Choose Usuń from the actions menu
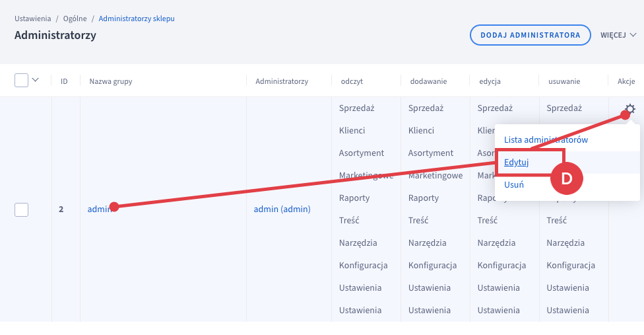This screenshot has height=335, width=644. pyautogui.click(x=514, y=184)
